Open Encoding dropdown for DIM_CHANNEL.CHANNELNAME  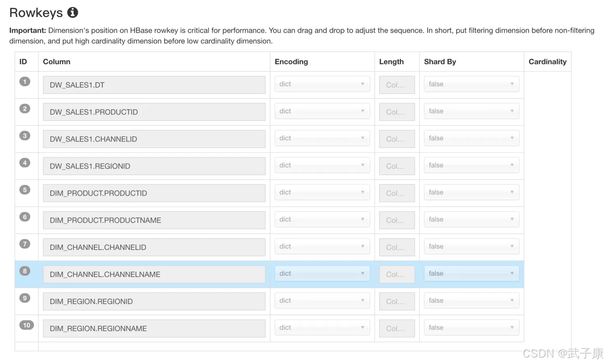pos(322,274)
